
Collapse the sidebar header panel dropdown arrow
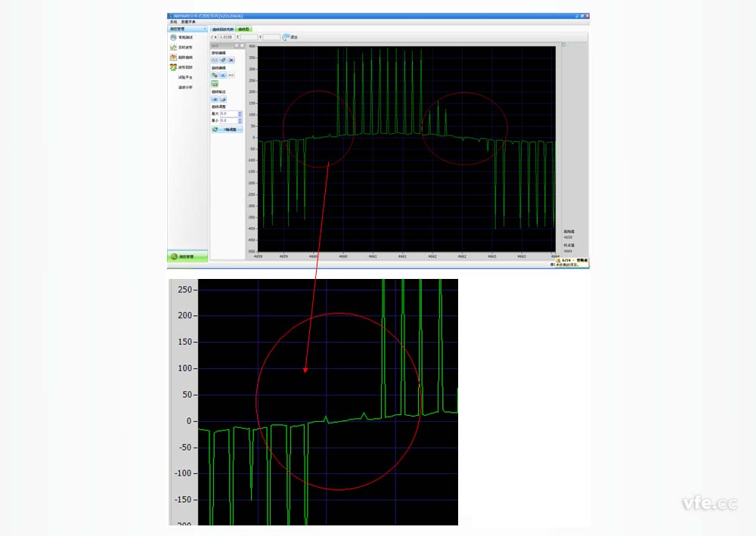pos(205,29)
